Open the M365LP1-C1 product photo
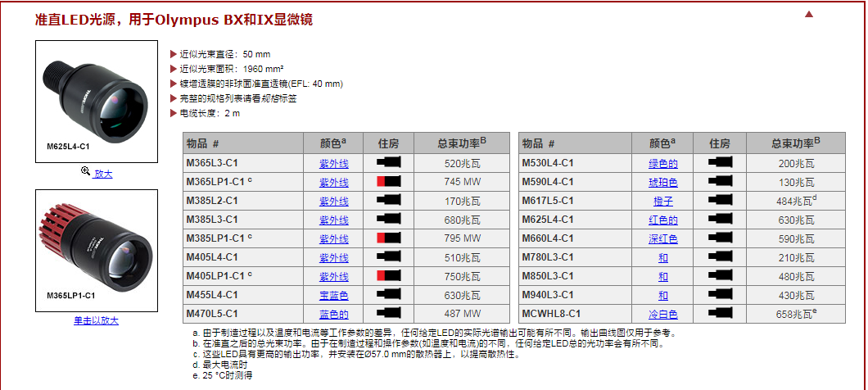The height and width of the screenshot is (390, 868). [96, 249]
